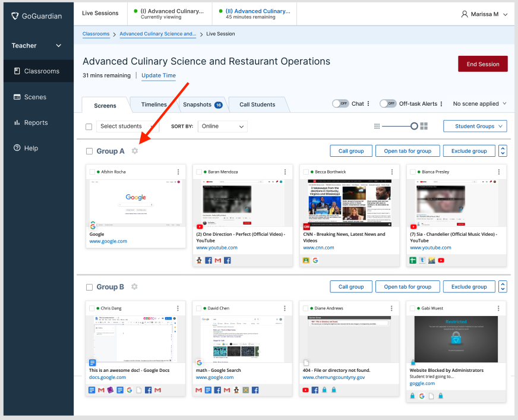Switch to large grid view icon
This screenshot has height=420, width=518.
(x=424, y=126)
